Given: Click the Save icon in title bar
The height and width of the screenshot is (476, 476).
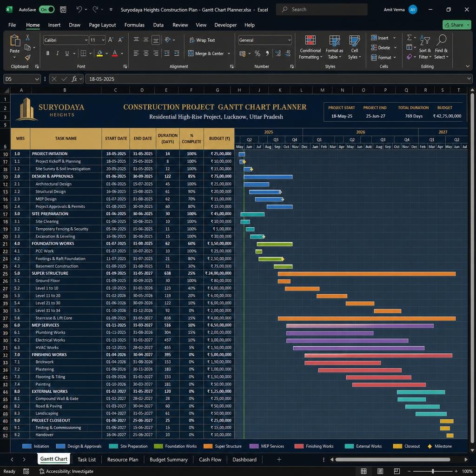Looking at the screenshot, I should coord(63,9).
